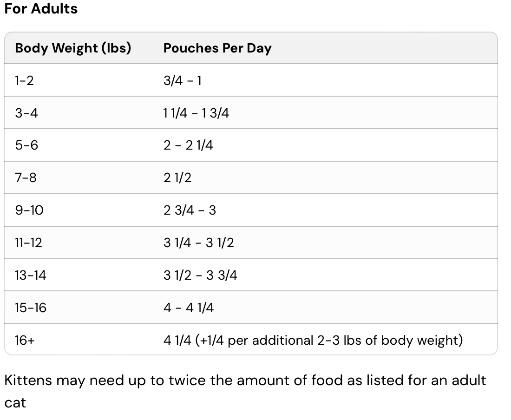Click the "1 1/4 - 1 3/4" pouches value
The image size is (511, 420).
coord(196,113)
